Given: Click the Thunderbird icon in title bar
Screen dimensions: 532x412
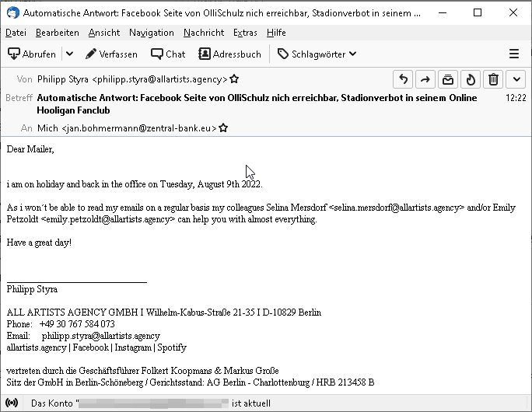Looking at the screenshot, I should click(x=13, y=13).
